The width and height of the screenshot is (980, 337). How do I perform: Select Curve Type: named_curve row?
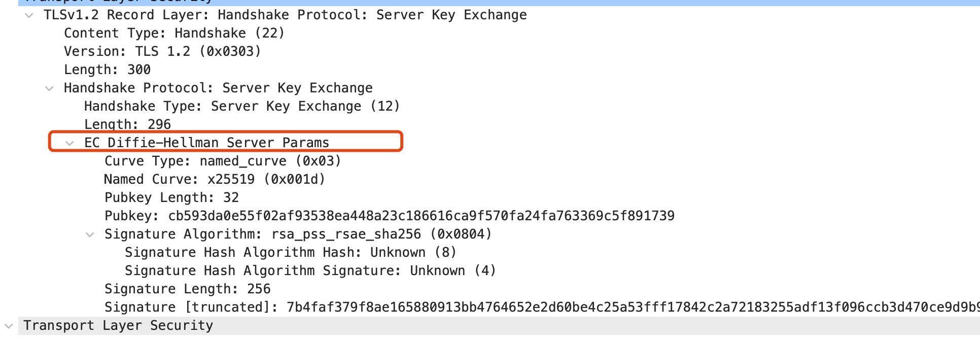coord(223,161)
